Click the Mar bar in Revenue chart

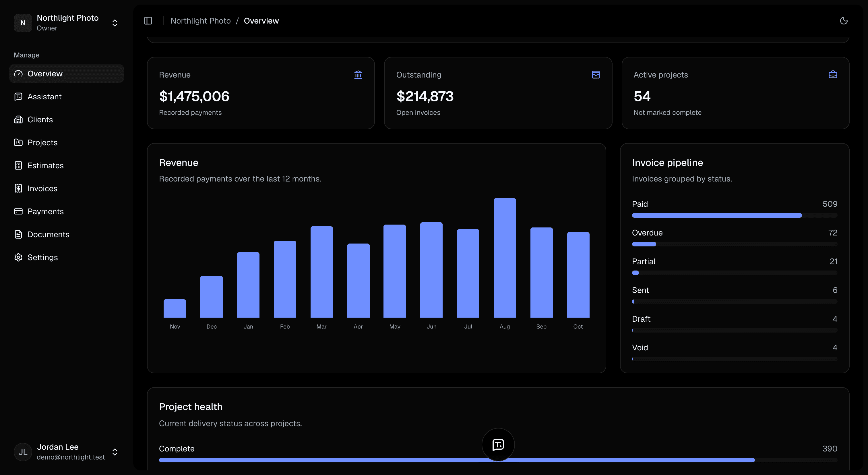click(321, 272)
